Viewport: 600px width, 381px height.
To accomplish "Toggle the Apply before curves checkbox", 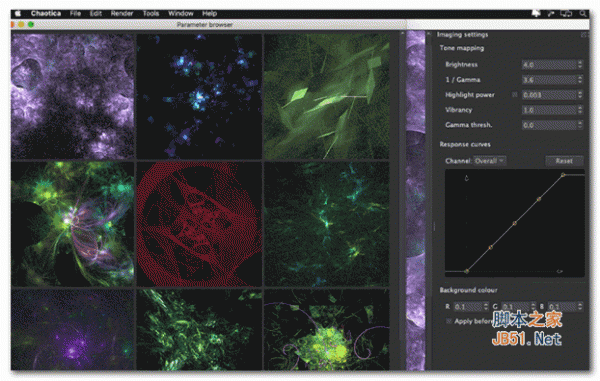I will point(449,321).
